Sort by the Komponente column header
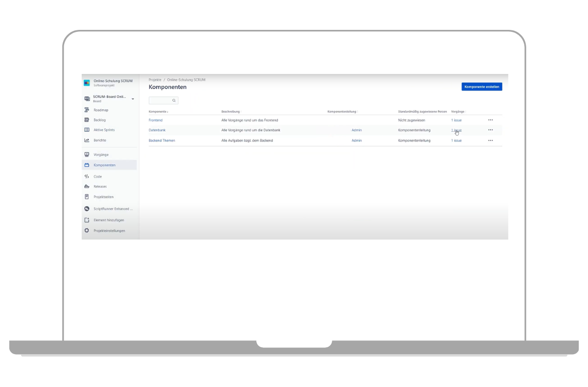This screenshot has height=387, width=588. tap(158, 112)
